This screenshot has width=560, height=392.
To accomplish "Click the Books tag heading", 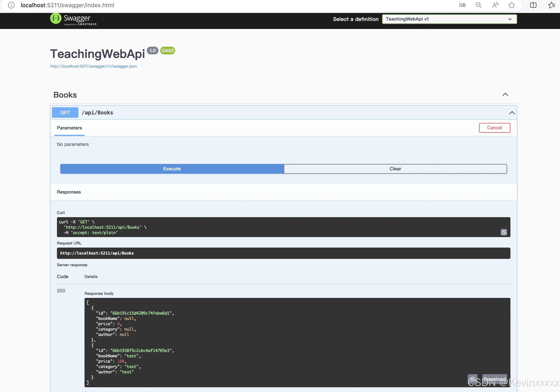I will tap(65, 95).
